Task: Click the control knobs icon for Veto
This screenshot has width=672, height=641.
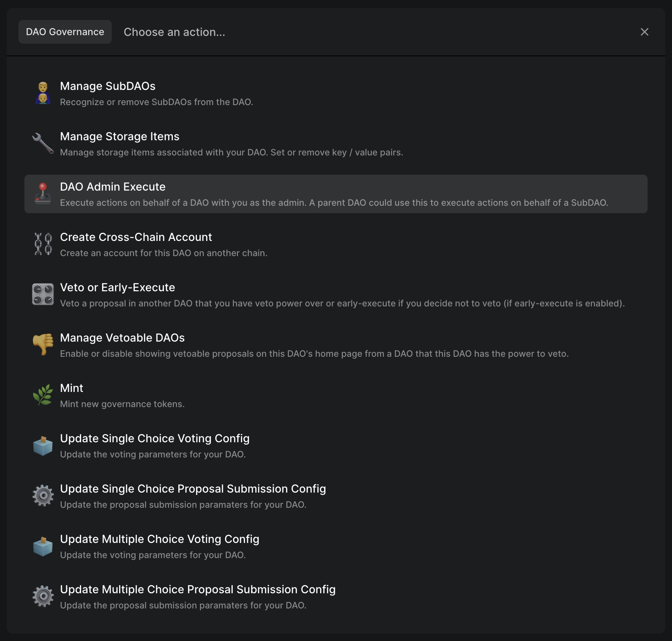Action: [x=43, y=295]
